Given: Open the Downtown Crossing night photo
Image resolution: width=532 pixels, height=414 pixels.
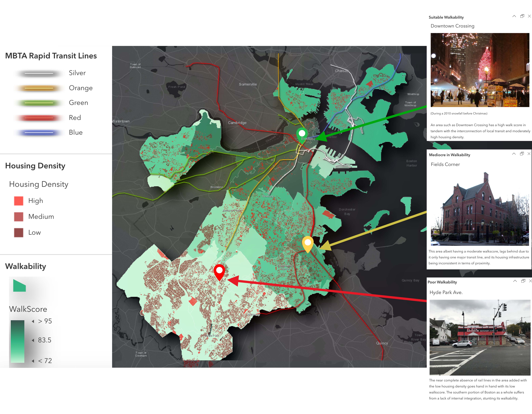Looking at the screenshot, I should point(480,70).
